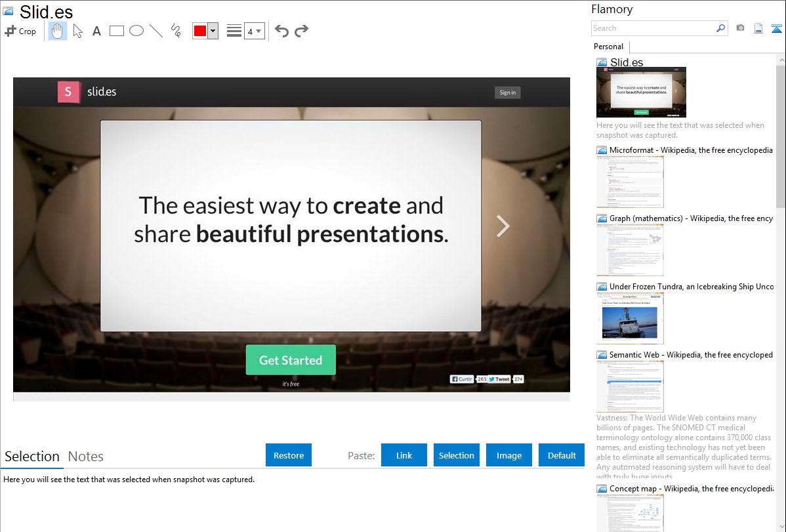786x532 pixels.
Task: Click the icon beside Concept map title
Action: tap(602, 489)
